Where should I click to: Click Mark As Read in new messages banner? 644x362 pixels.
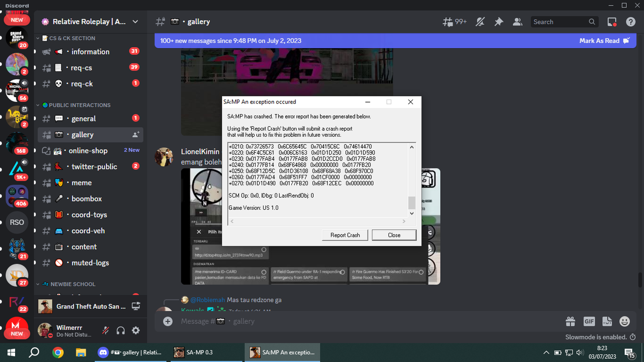coord(604,41)
